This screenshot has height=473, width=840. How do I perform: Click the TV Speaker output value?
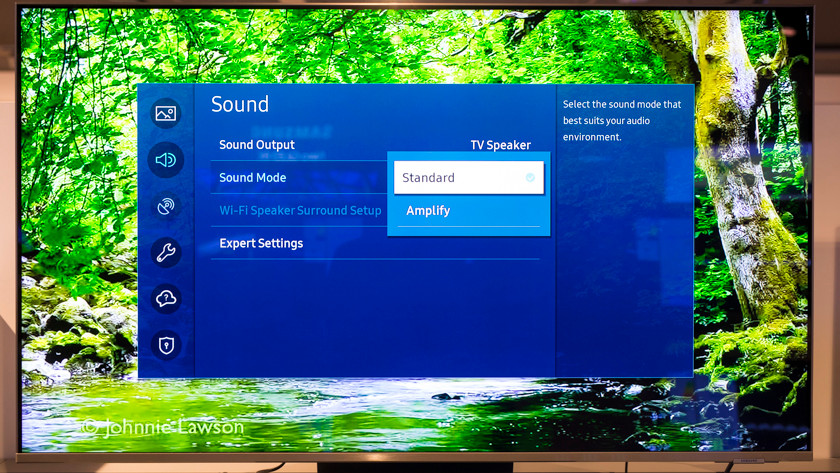[500, 145]
